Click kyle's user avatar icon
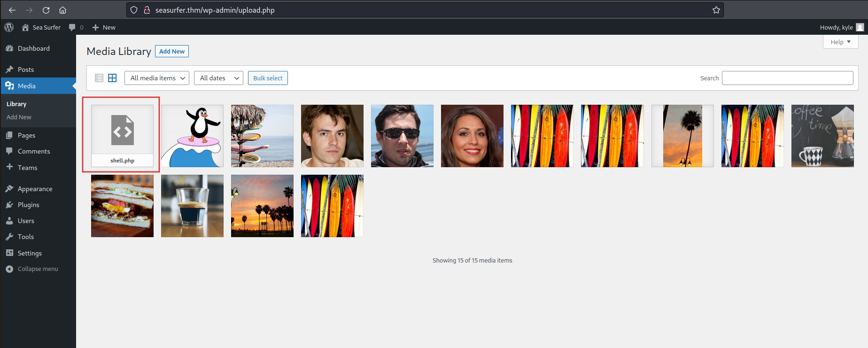This screenshot has width=868, height=348. click(860, 27)
